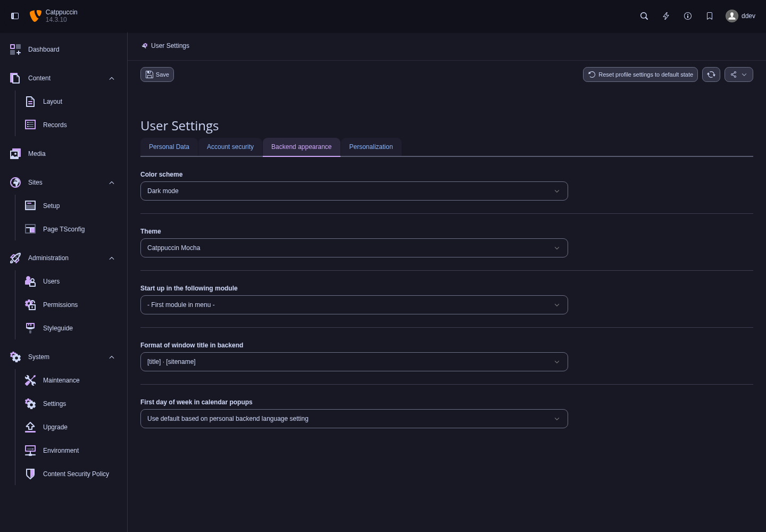Open the Records module
This screenshot has height=532, width=766.
pos(71,125)
